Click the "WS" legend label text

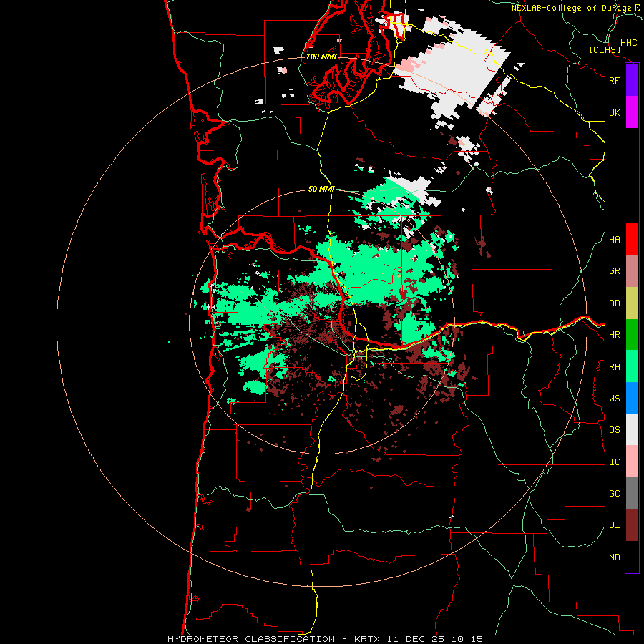[614, 399]
